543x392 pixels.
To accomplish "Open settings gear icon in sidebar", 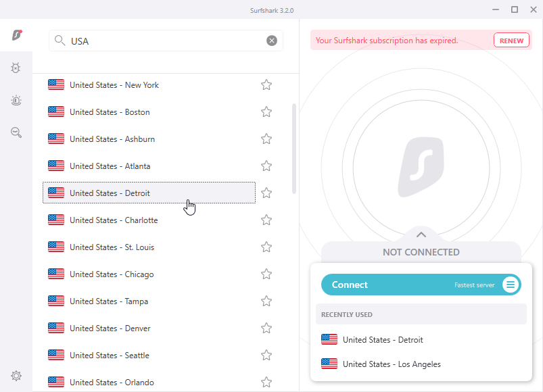I will pyautogui.click(x=16, y=376).
